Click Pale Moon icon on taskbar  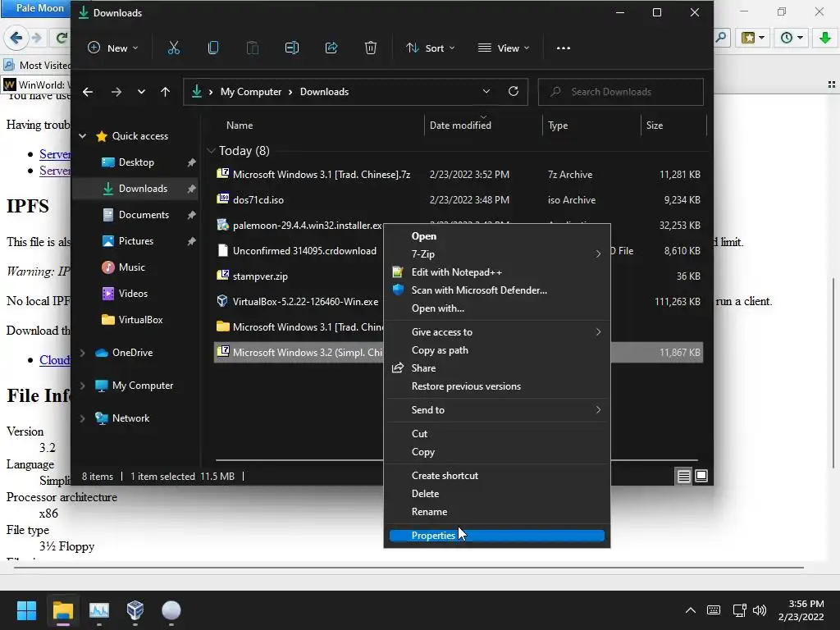[171, 610]
